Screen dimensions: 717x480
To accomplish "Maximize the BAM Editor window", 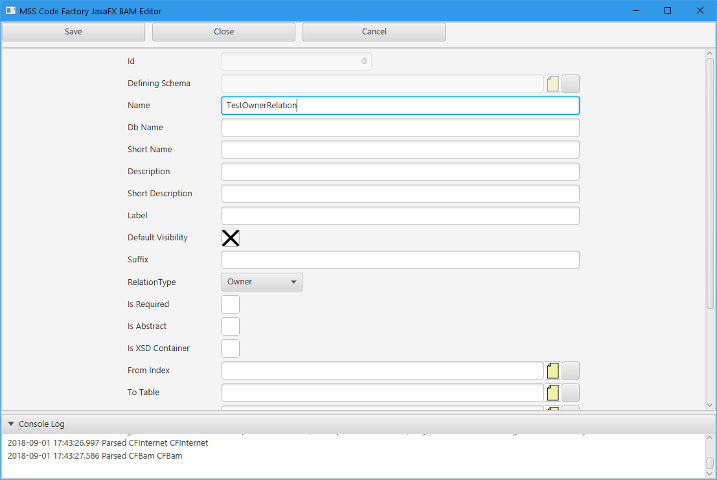I will [667, 10].
